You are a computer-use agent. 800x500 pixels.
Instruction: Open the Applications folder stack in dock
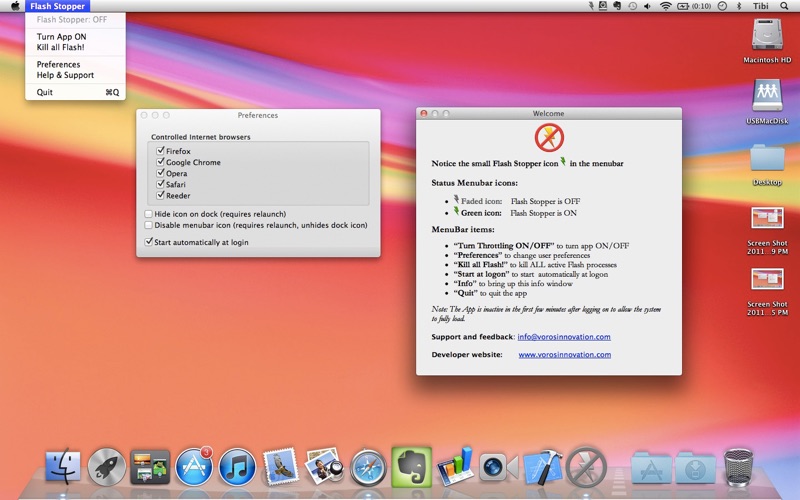(651, 467)
